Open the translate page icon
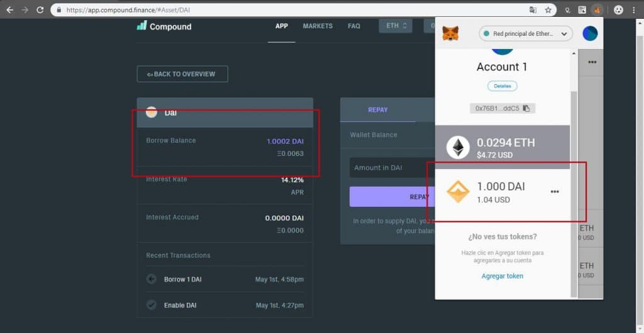This screenshot has height=333, width=644. 533,10
